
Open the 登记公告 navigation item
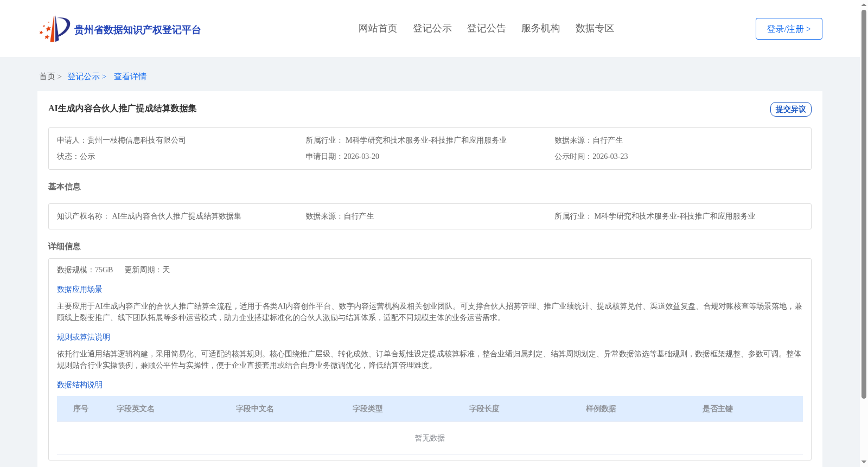pos(486,28)
